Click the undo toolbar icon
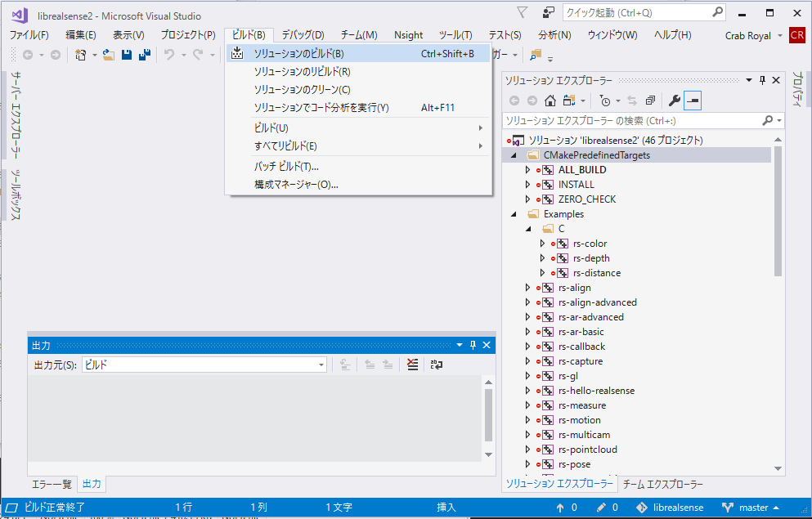This screenshot has width=812, height=519. [169, 54]
